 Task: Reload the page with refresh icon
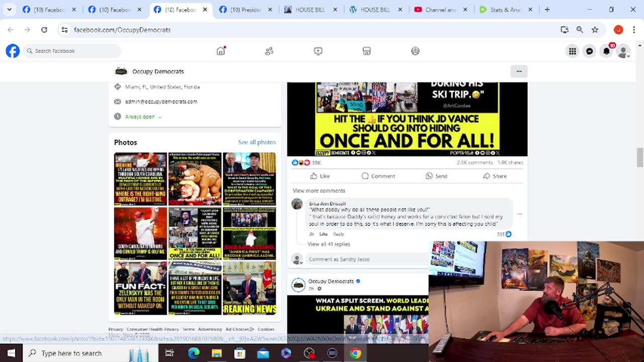click(44, 30)
